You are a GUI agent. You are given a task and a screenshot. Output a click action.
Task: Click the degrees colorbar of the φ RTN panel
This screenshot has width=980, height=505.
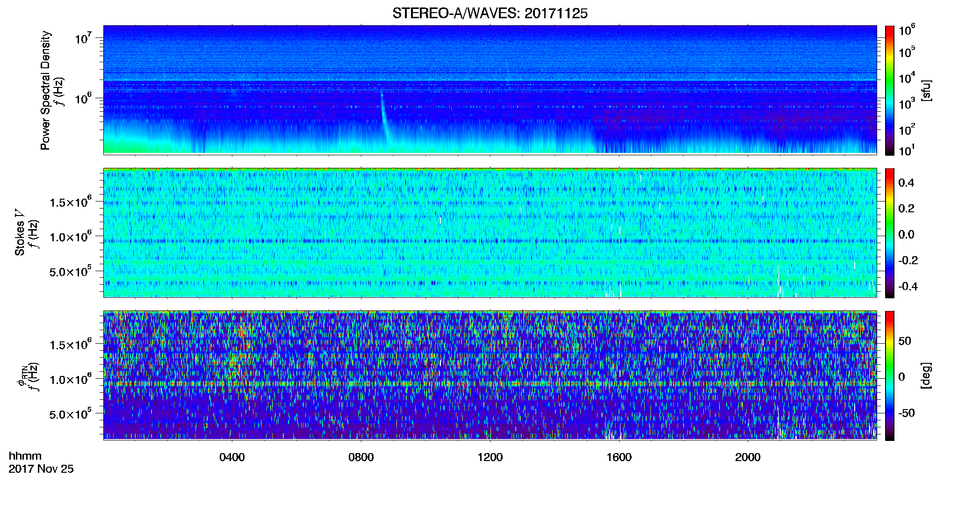(890, 375)
